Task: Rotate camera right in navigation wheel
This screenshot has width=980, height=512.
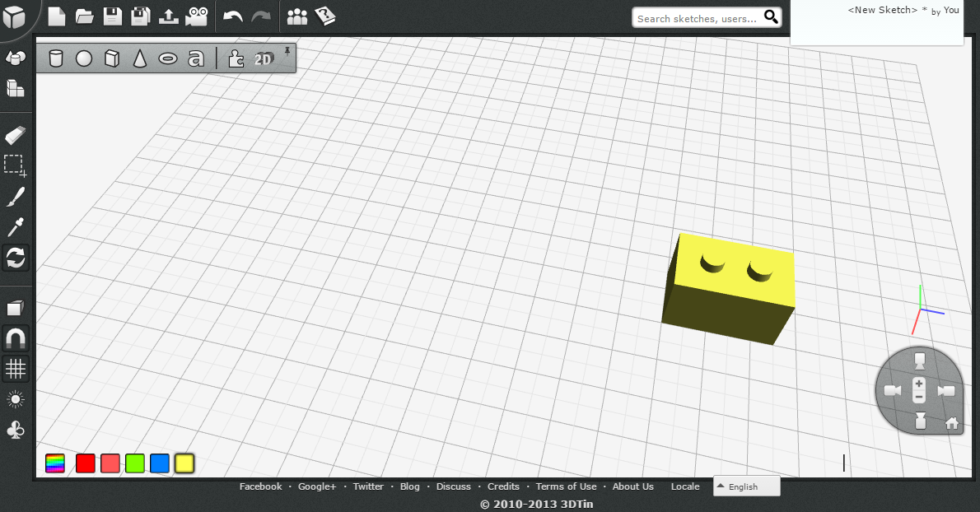Action: [x=946, y=391]
